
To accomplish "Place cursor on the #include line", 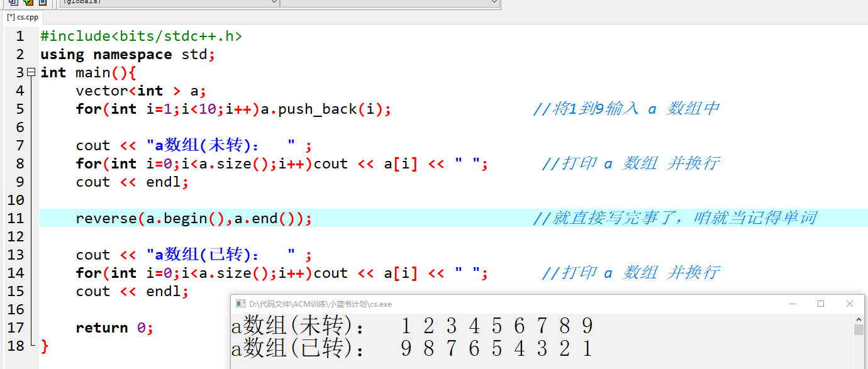I will (x=141, y=36).
